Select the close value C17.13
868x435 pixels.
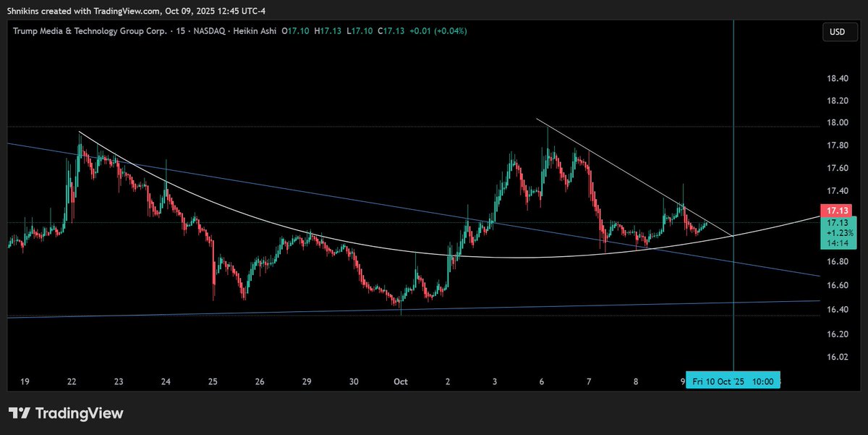(x=390, y=31)
